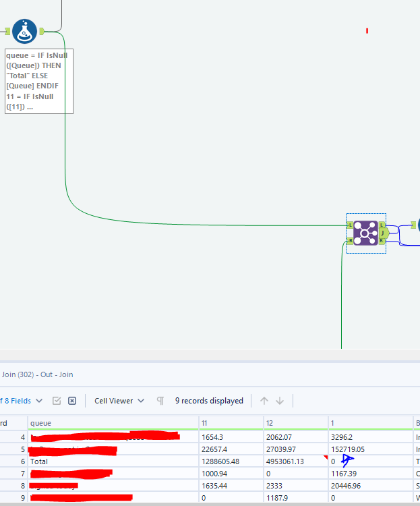Select cell 1654.3 in row 4
Viewport: 420px width, 506px height.
coord(231,437)
